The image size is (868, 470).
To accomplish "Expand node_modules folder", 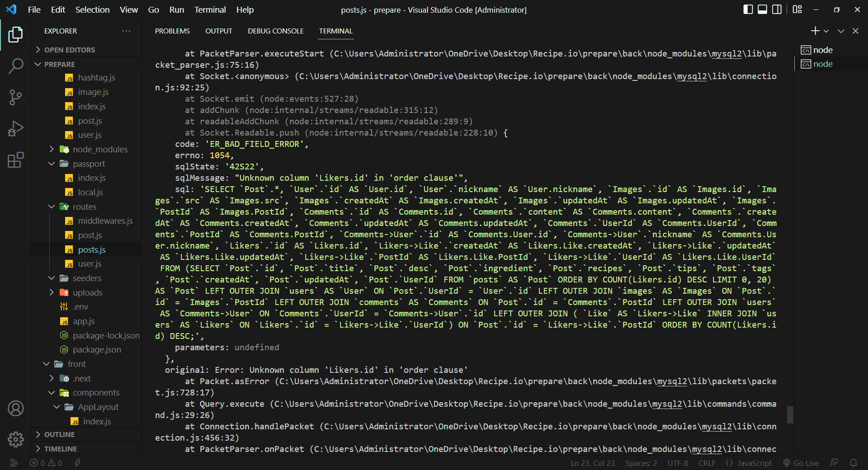I will pyautogui.click(x=100, y=150).
